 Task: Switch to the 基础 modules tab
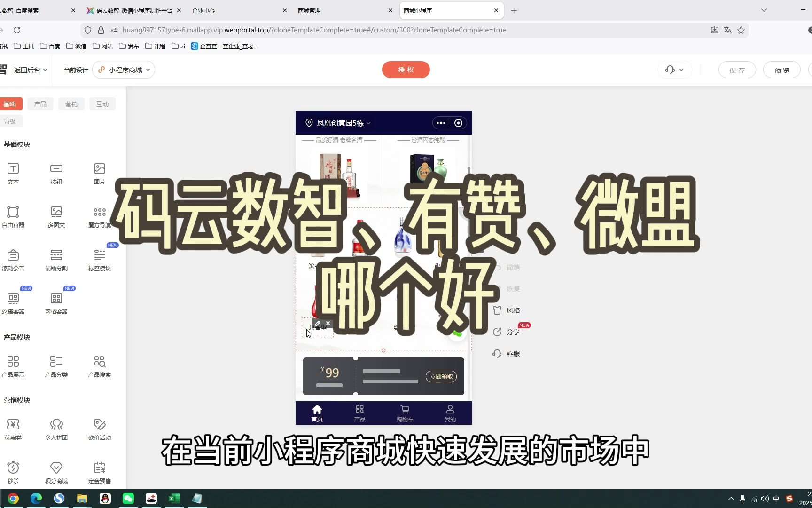point(9,104)
